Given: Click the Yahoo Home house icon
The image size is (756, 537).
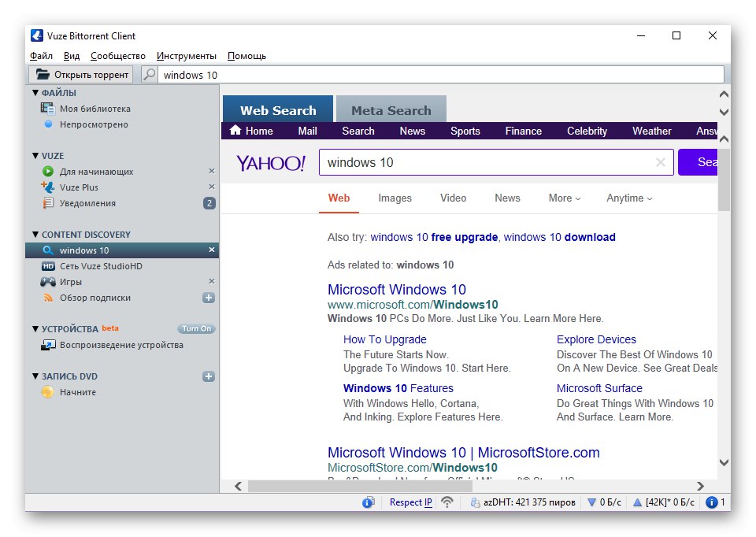Looking at the screenshot, I should [235, 130].
